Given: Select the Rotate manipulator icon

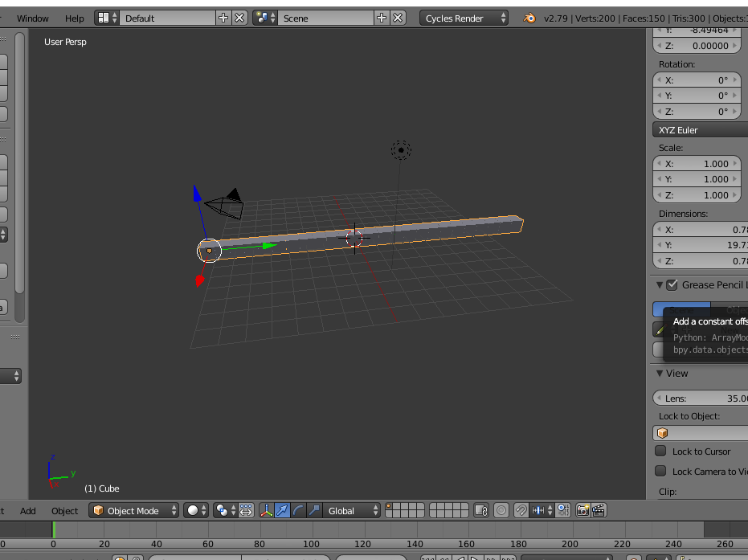Looking at the screenshot, I should (297, 510).
